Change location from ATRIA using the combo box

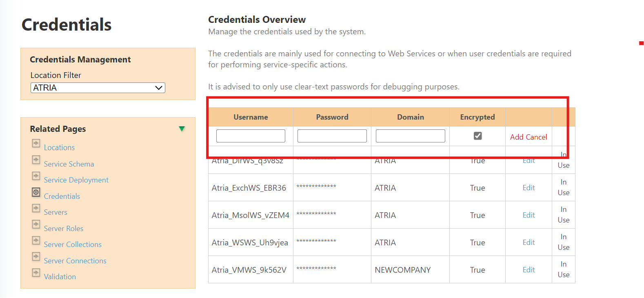point(98,87)
